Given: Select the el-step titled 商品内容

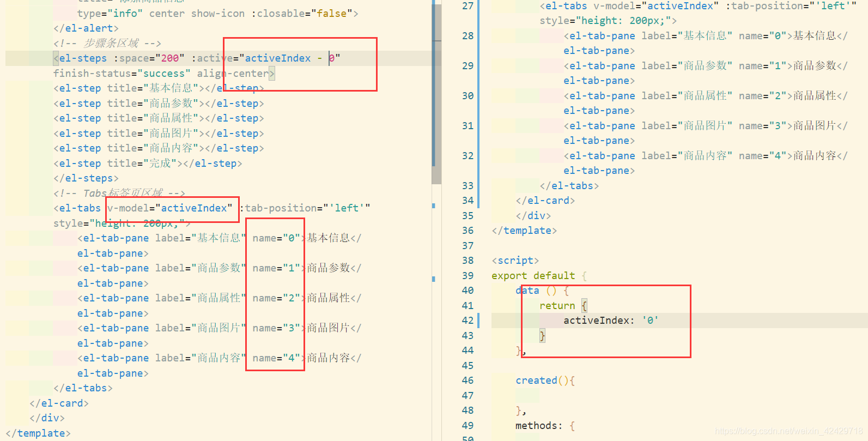Looking at the screenshot, I should coord(159,148).
